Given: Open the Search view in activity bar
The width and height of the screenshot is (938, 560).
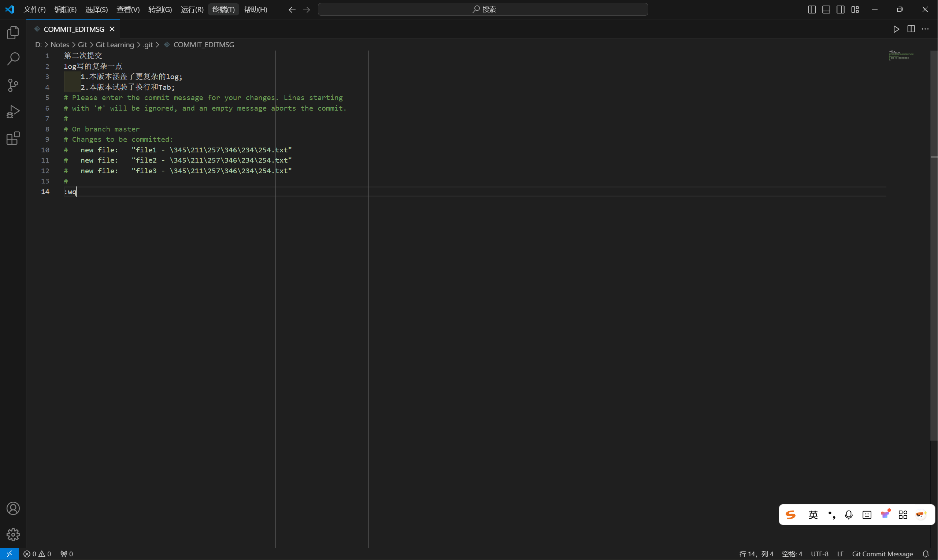Looking at the screenshot, I should tap(13, 59).
